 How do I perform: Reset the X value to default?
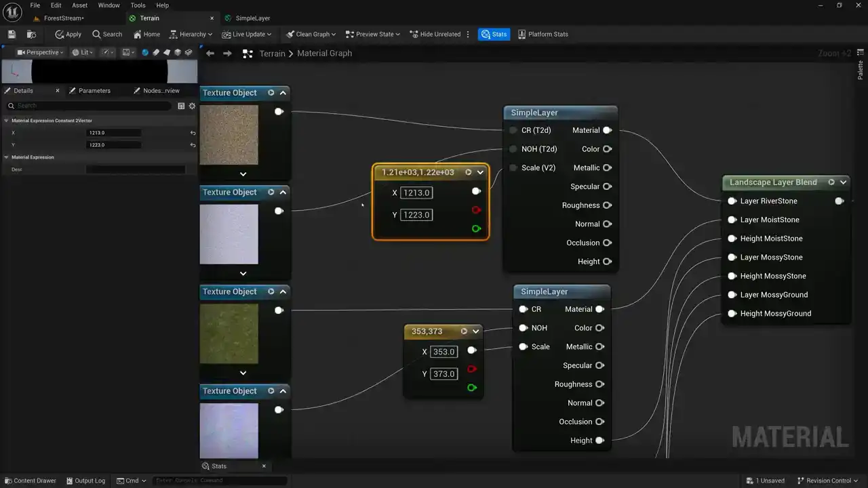[x=193, y=133]
